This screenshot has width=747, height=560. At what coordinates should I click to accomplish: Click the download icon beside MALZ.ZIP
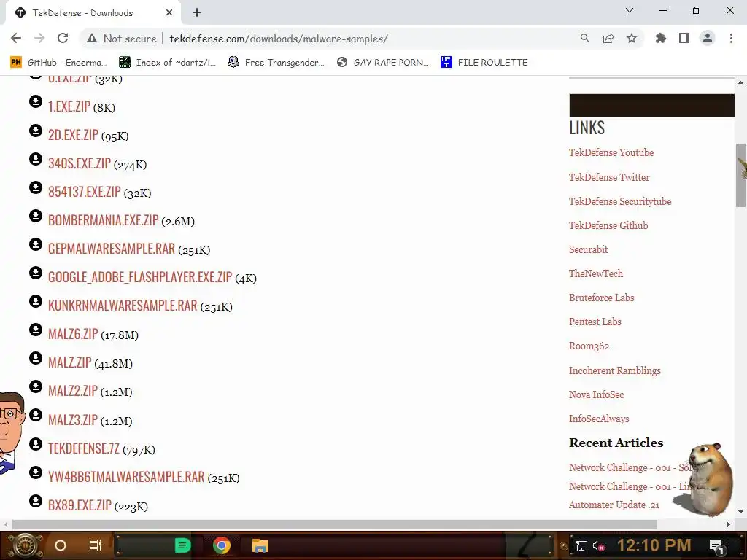tap(36, 358)
